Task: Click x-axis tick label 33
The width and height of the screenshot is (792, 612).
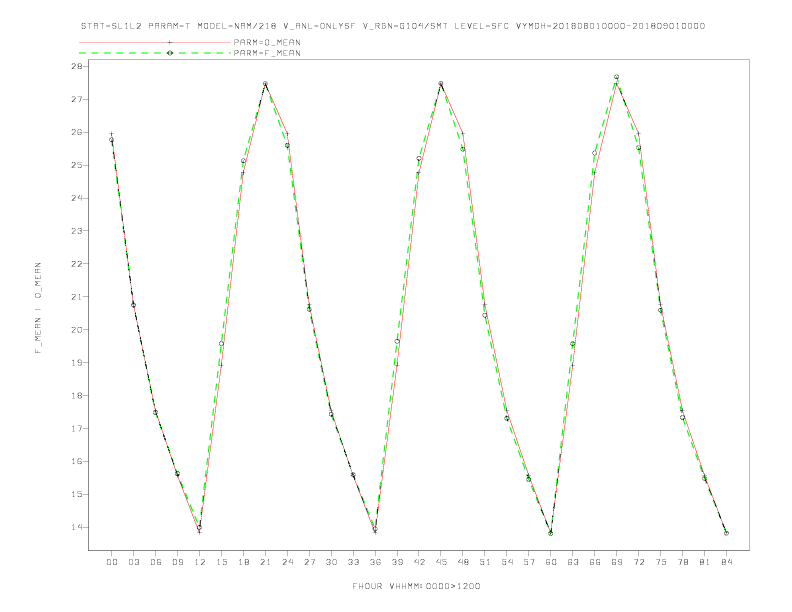Action: point(353,562)
